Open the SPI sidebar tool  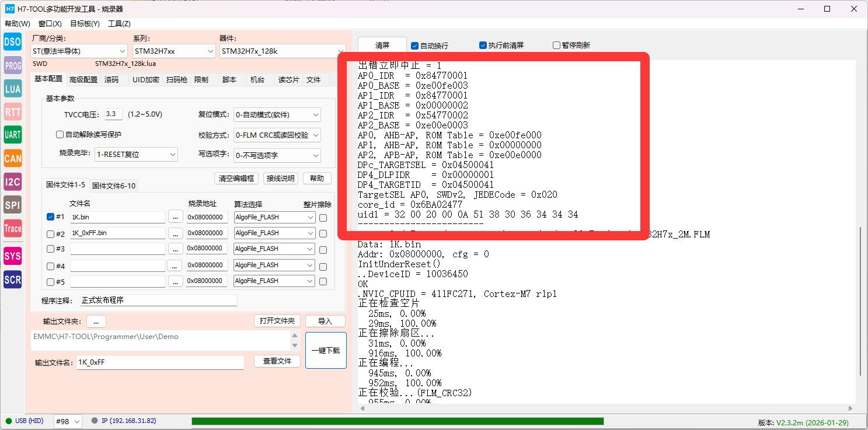pyautogui.click(x=12, y=205)
